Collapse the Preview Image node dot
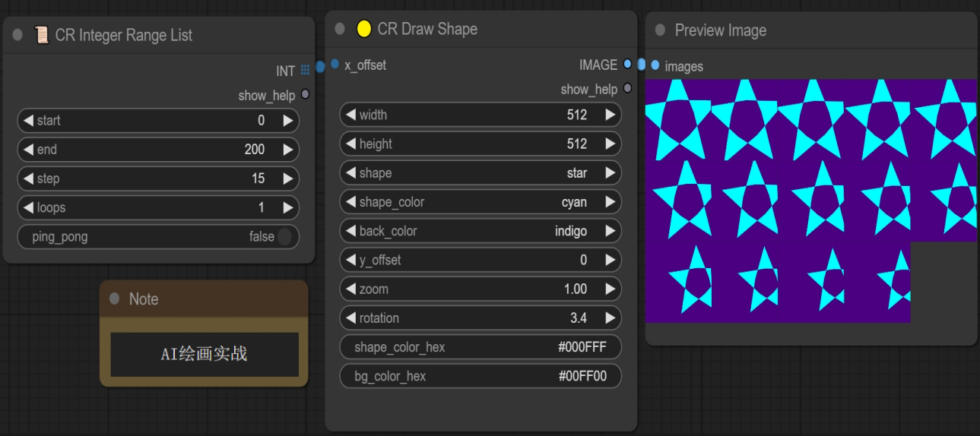The image size is (980, 436). pos(660,30)
